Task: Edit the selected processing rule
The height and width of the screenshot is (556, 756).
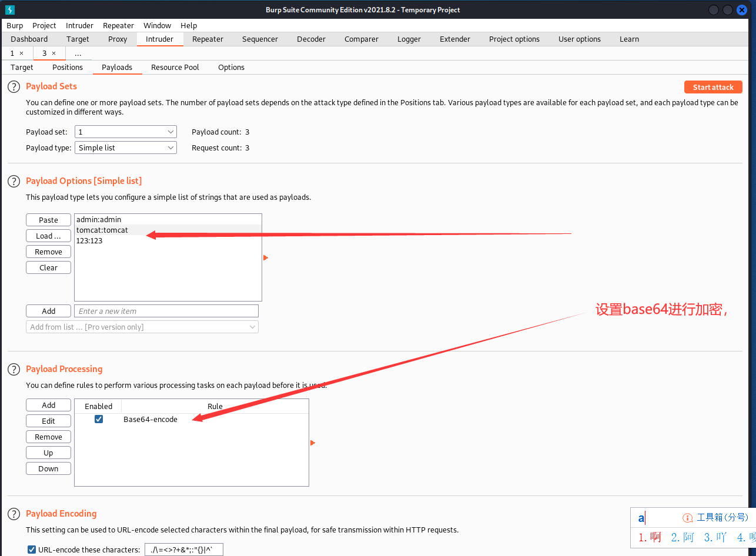Action: (x=48, y=421)
